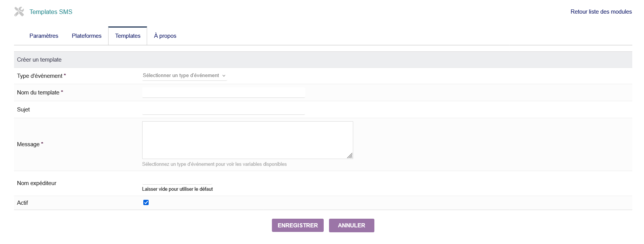Click the Créer un template header
The image size is (644, 244).
click(39, 60)
